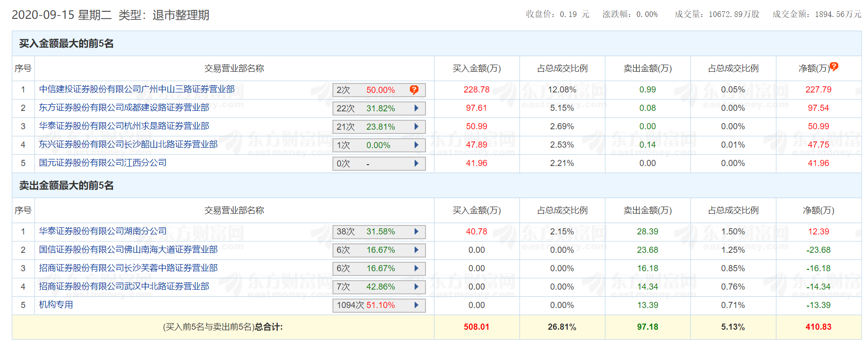This screenshot has width=868, height=350.
Task: Click the 0.71% ratio cell
Action: coord(733,305)
